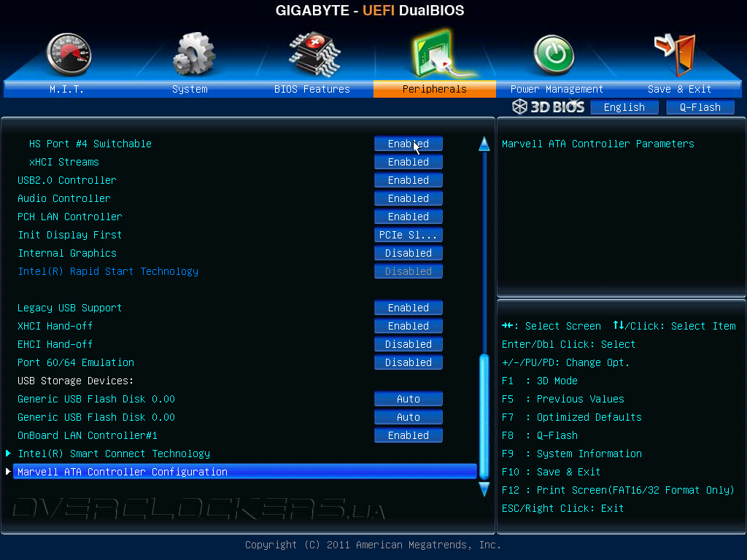Select the Legacy USB Support label
Screen dimensions: 747x560
(x=69, y=308)
